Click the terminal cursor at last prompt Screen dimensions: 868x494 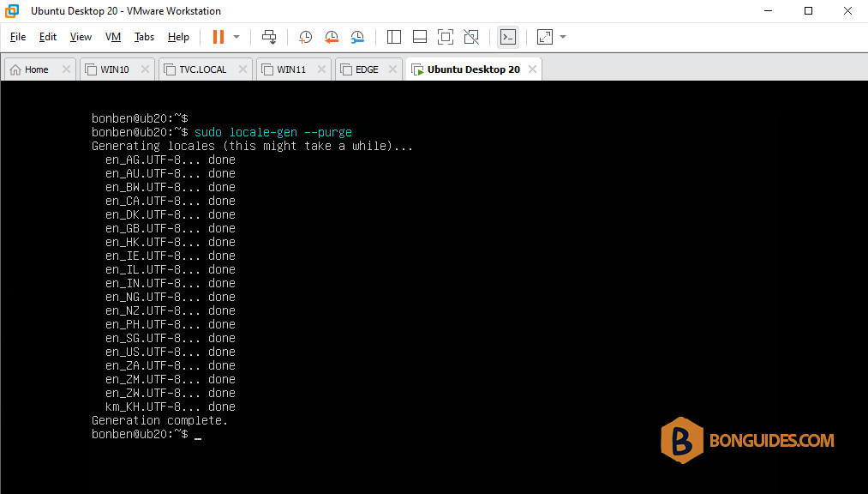(x=198, y=438)
